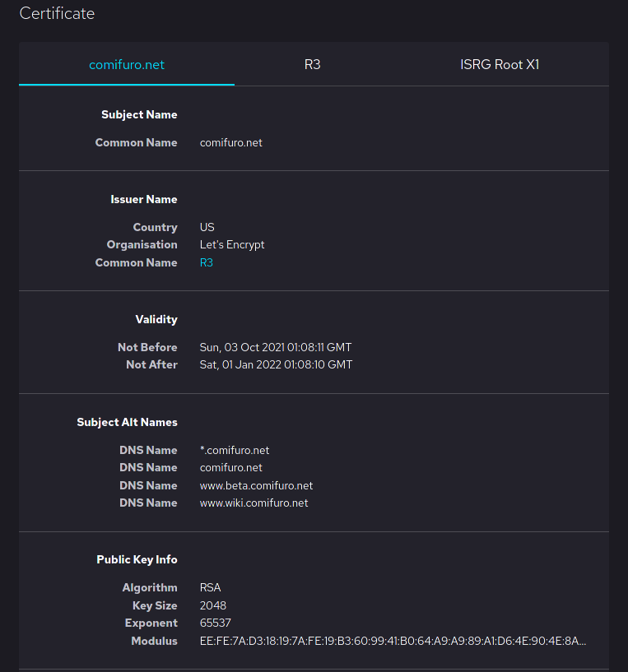This screenshot has width=628, height=672.
Task: Select the RSA algorithm value
Action: [209, 587]
